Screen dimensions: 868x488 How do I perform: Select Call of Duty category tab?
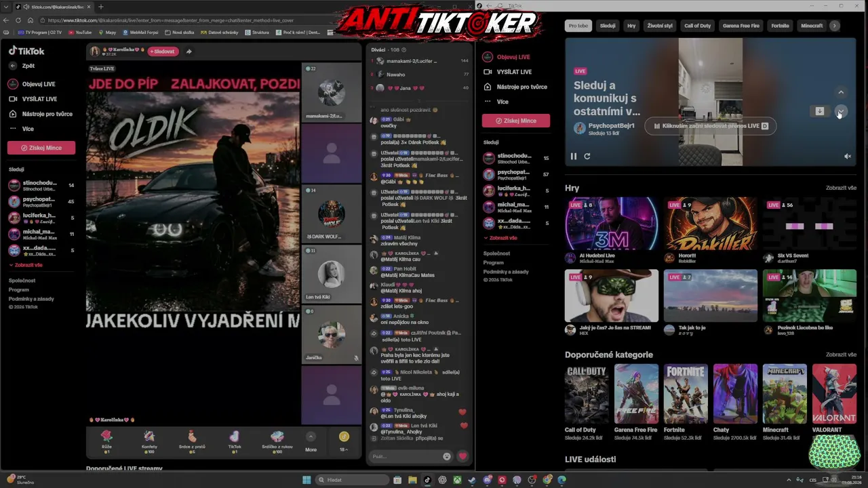(x=698, y=26)
